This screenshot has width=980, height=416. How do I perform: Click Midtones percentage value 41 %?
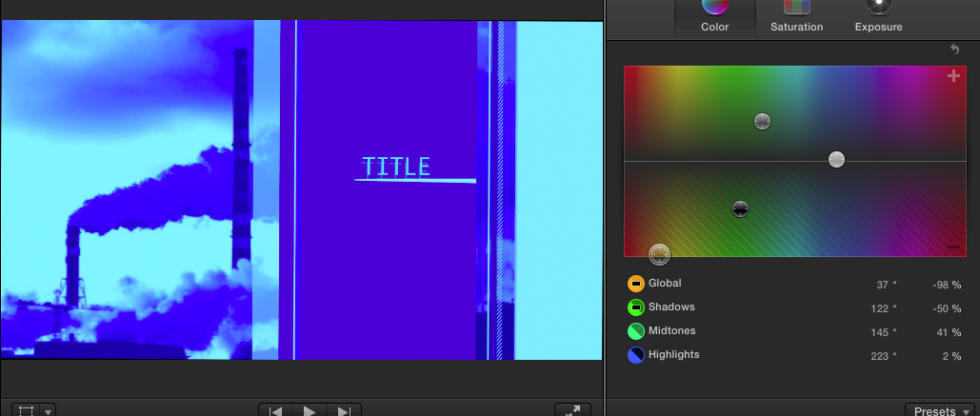coord(949,332)
